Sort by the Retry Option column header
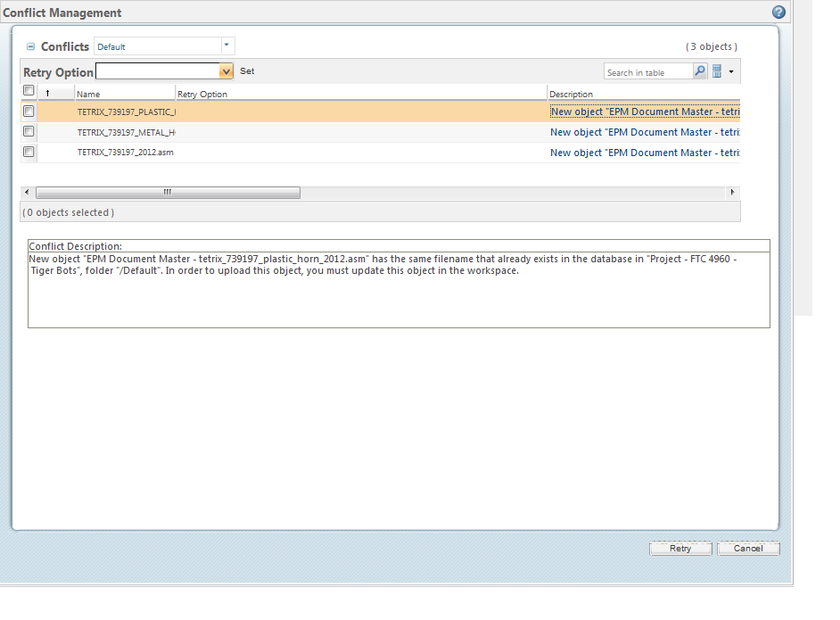Image resolution: width=840 pixels, height=620 pixels. 362,94
